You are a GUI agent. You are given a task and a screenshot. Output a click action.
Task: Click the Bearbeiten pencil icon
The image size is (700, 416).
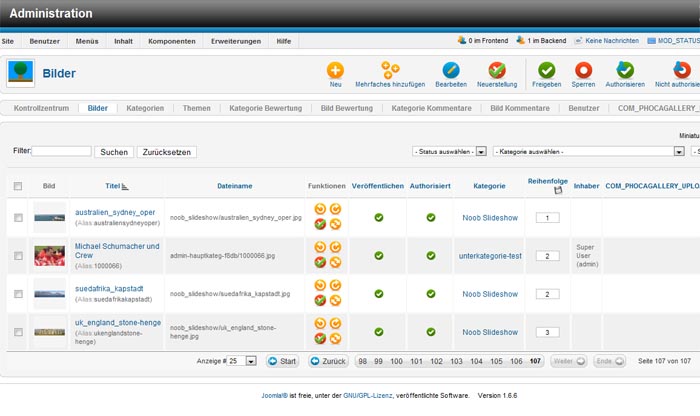click(x=451, y=70)
